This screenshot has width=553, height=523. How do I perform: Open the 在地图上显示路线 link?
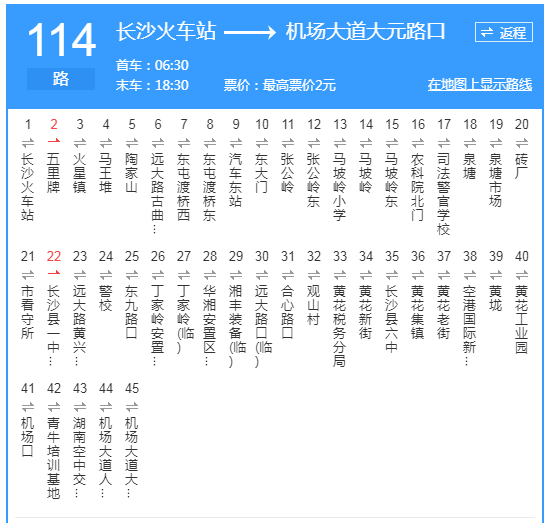coord(480,85)
